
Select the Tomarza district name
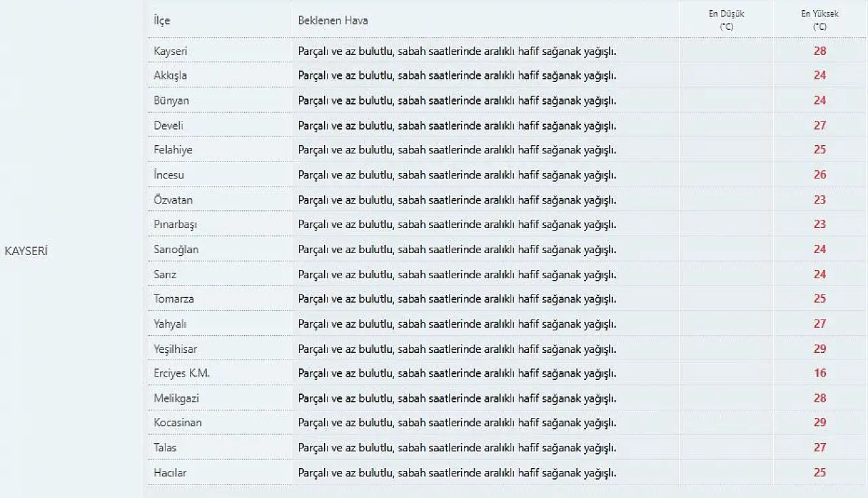pos(174,299)
